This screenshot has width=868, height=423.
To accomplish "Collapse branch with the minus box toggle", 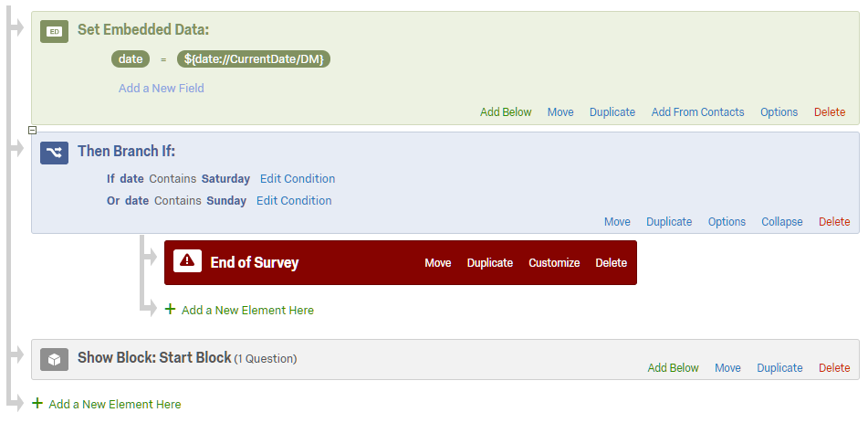I will point(32,131).
